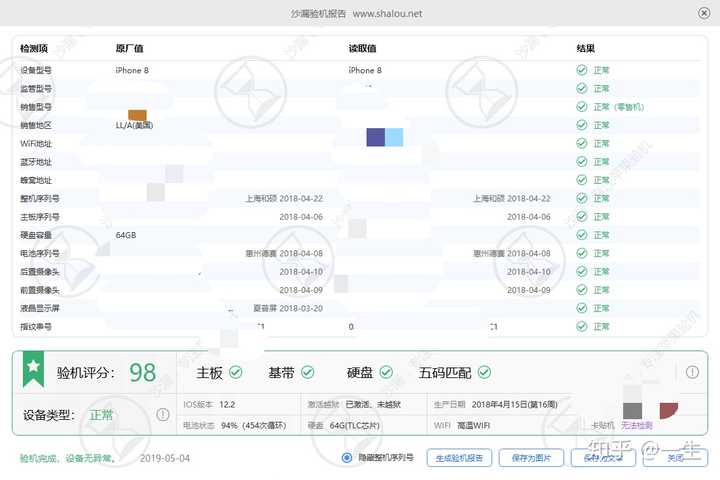Click the check icon in 指纹串号 row
Image resolution: width=720 pixels, height=480 pixels.
[581, 326]
